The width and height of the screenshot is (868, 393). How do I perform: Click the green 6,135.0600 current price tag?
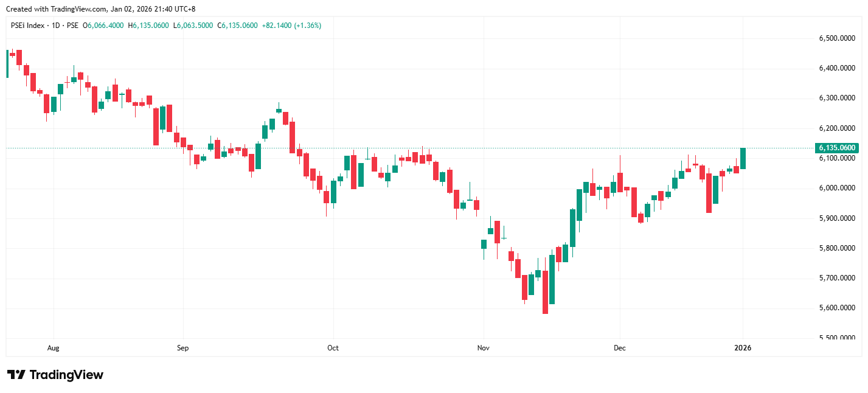point(837,148)
